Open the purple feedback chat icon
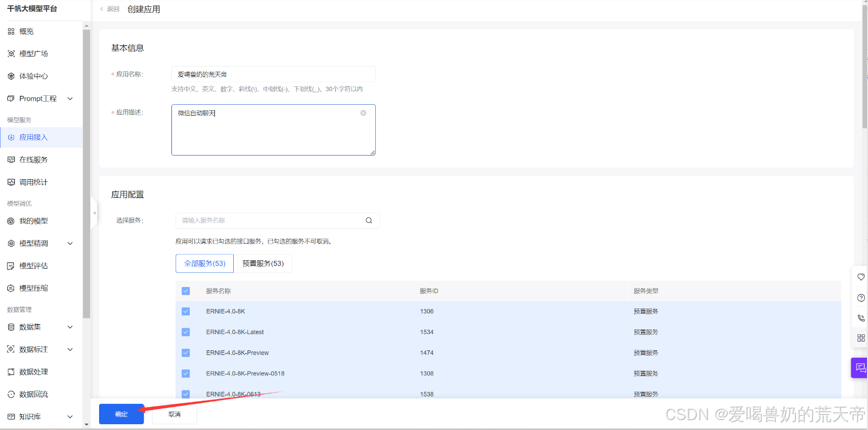The image size is (868, 430). pos(860,368)
